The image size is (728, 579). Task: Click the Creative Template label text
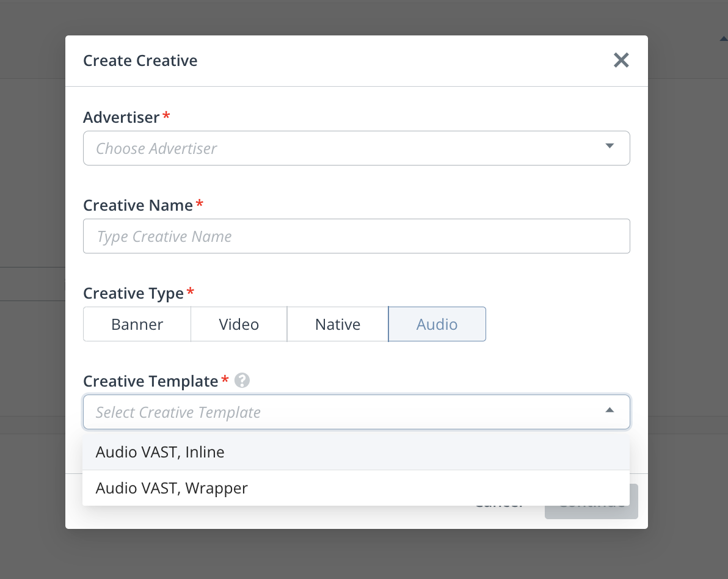150,381
